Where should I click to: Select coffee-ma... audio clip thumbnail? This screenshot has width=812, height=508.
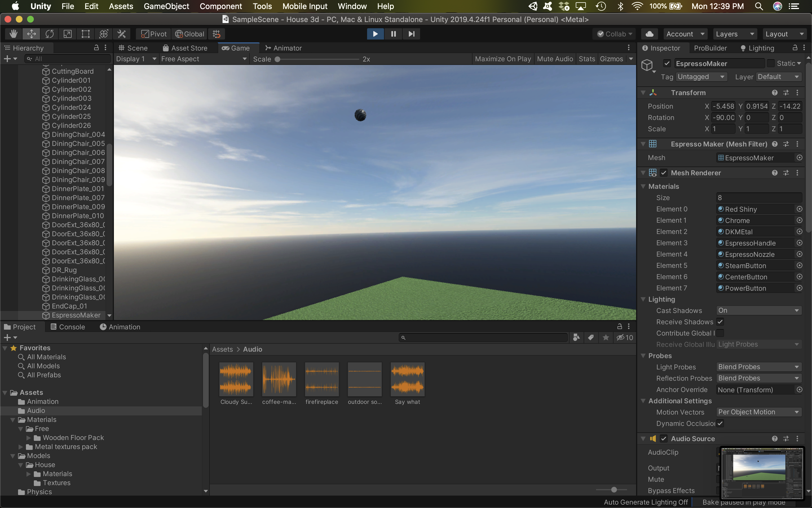coord(279,379)
